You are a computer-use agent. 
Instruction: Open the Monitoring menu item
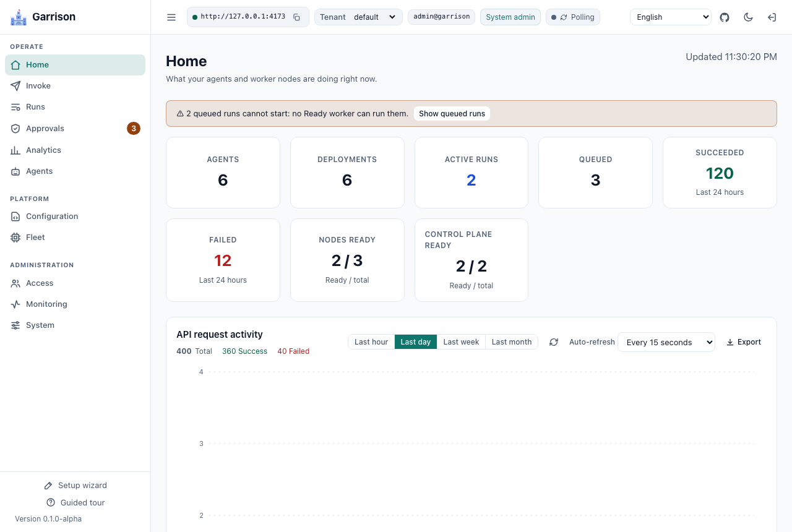(x=75, y=304)
